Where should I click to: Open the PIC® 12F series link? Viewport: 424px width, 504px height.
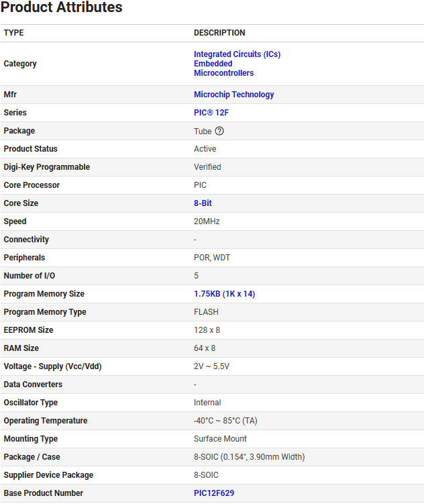click(211, 113)
